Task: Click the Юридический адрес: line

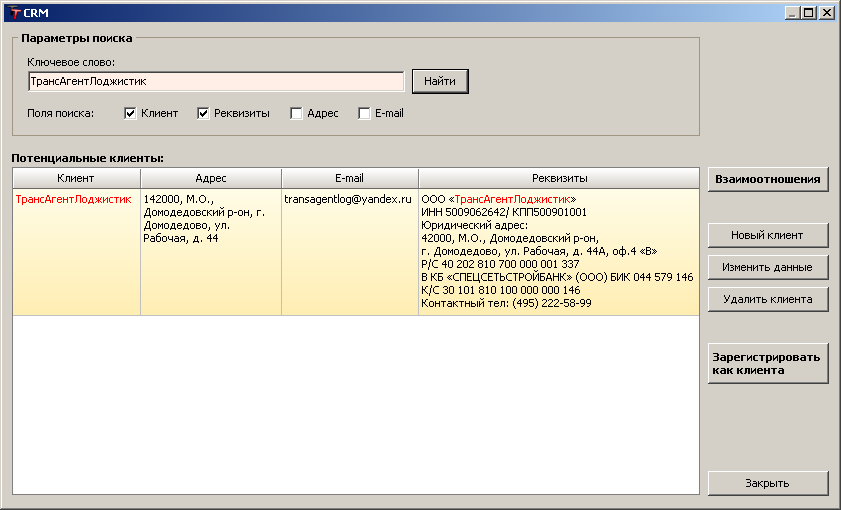Action: [475, 225]
